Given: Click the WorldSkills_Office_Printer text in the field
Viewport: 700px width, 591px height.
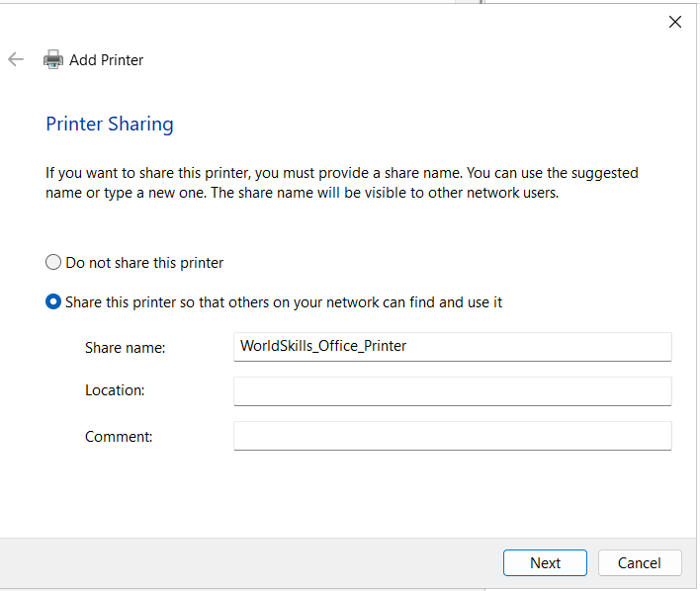Looking at the screenshot, I should [323, 346].
